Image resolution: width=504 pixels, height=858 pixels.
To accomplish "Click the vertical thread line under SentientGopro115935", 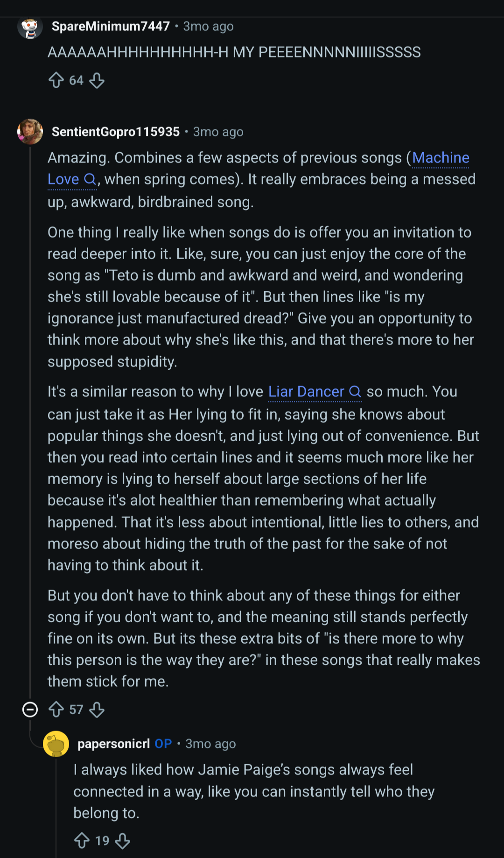I will point(30,420).
